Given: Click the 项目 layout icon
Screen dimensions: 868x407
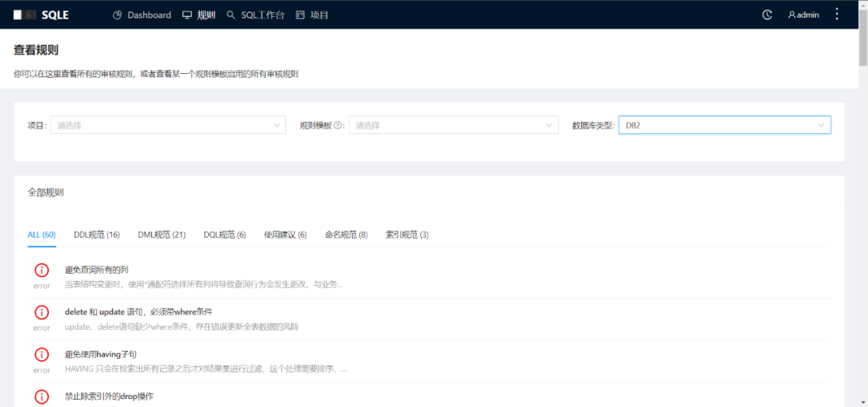Looking at the screenshot, I should tap(300, 15).
